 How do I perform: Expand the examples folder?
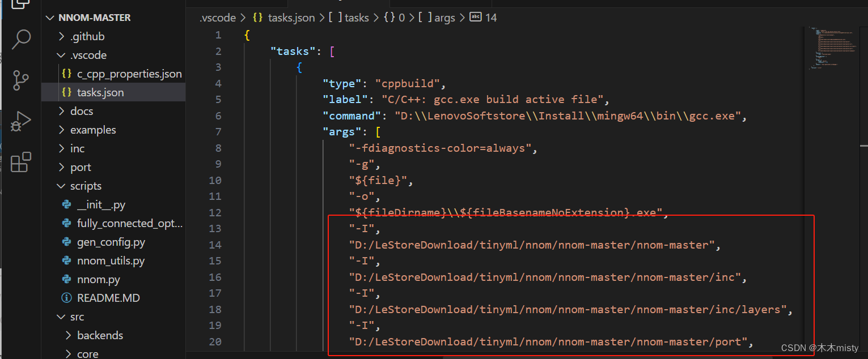pos(62,130)
